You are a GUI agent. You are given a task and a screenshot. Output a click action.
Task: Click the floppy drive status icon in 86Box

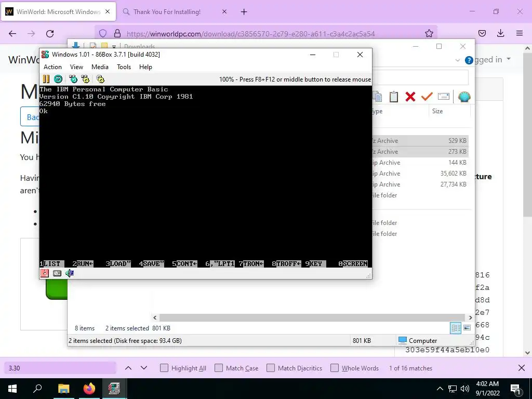(45, 273)
